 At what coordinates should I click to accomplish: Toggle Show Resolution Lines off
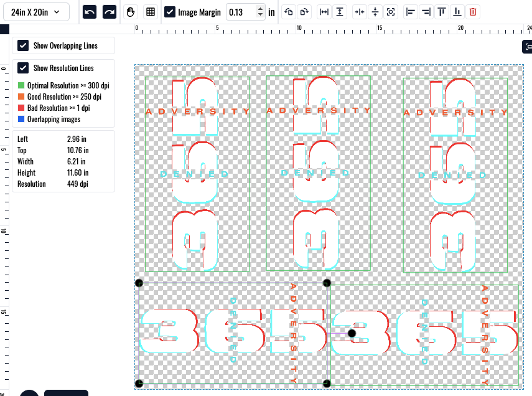coord(23,68)
